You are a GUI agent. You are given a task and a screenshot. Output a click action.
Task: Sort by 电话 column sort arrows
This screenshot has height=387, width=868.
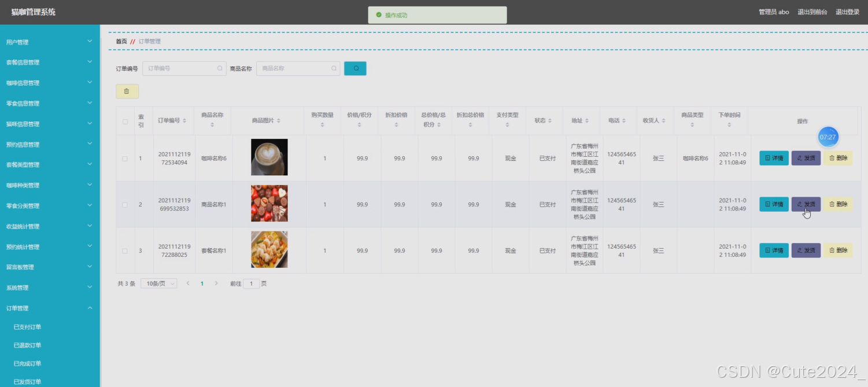[624, 121]
